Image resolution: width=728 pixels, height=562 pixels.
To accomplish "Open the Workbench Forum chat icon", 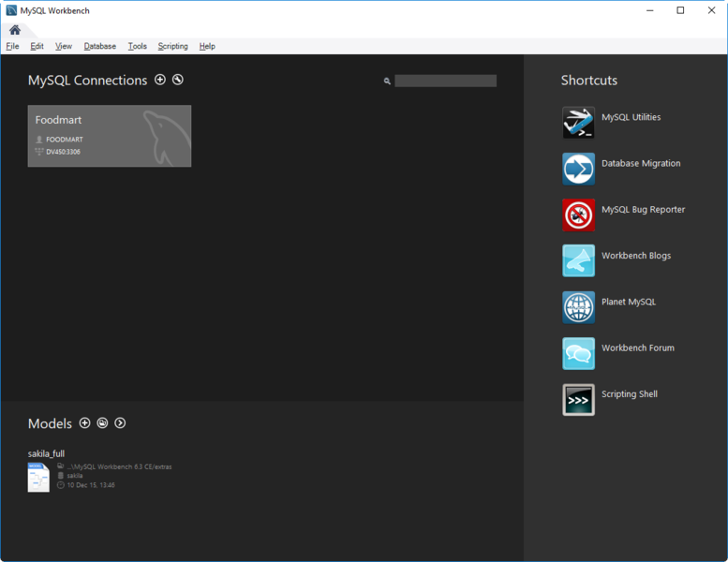I will tap(578, 353).
